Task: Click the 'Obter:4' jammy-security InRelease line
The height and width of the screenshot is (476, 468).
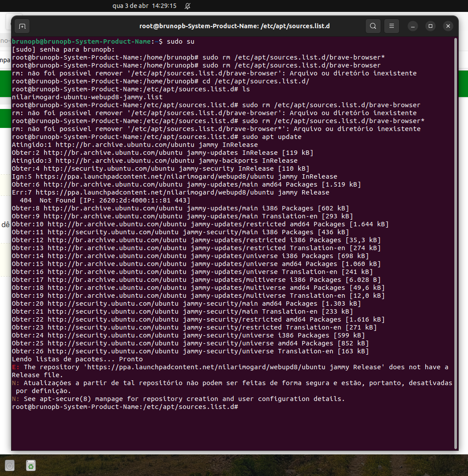Action: tap(161, 168)
